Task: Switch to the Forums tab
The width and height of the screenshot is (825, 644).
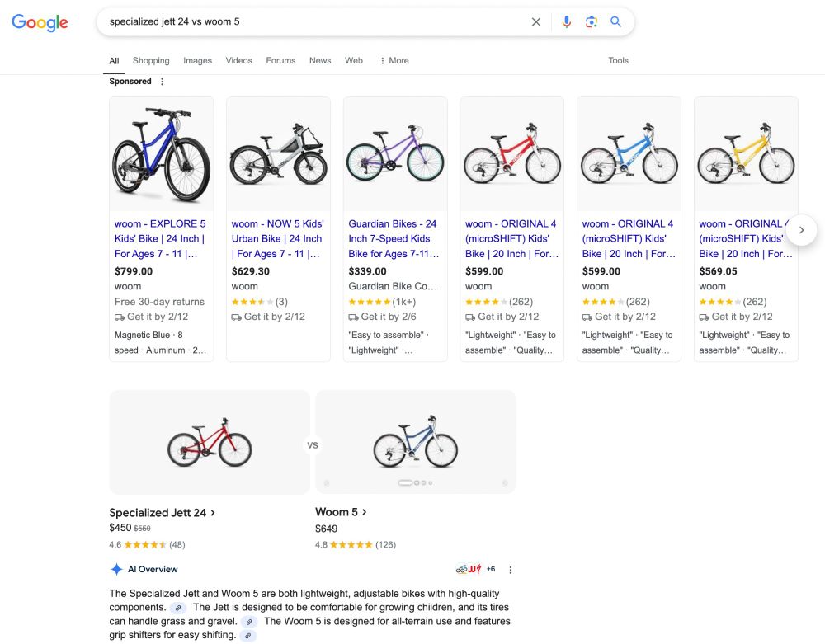Action: (280, 60)
